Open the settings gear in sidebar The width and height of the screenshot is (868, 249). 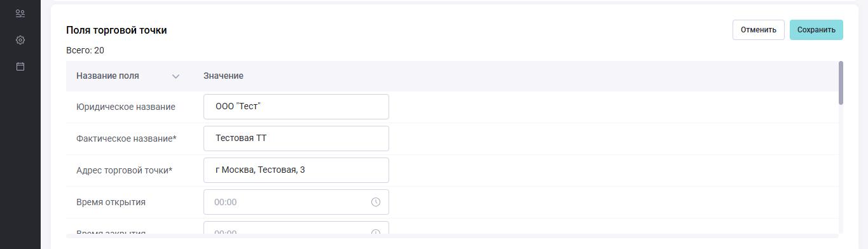[x=20, y=40]
